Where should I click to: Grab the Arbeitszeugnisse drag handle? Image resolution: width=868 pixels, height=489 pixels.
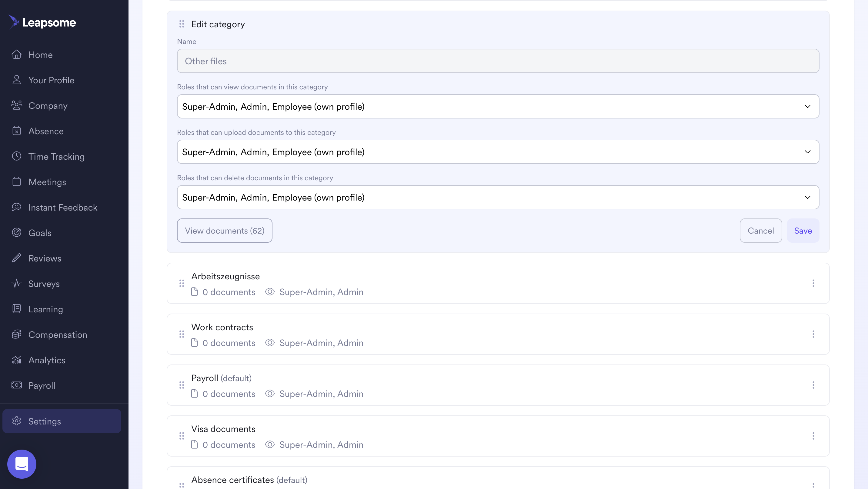182,283
